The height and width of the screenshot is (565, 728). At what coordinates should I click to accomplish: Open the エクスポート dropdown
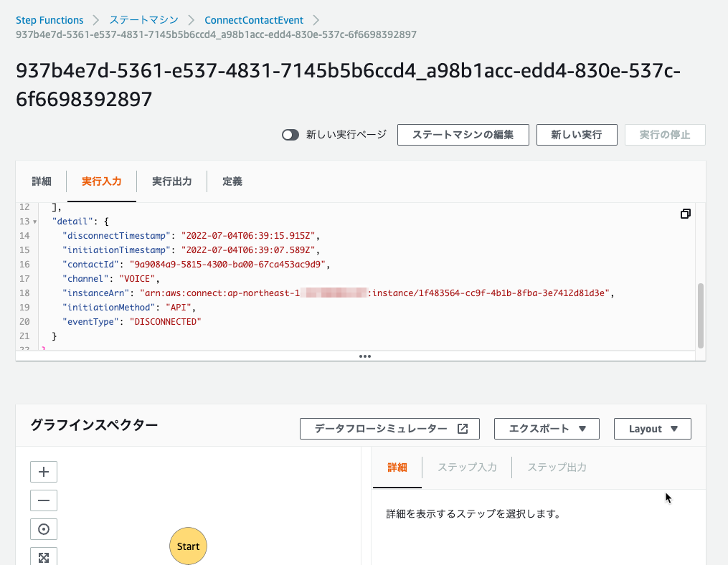(547, 429)
